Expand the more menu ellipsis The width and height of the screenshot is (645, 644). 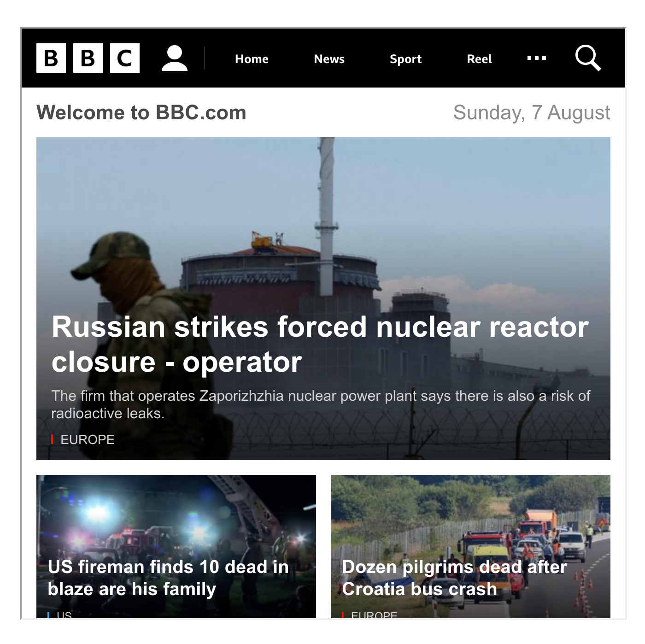click(x=537, y=59)
